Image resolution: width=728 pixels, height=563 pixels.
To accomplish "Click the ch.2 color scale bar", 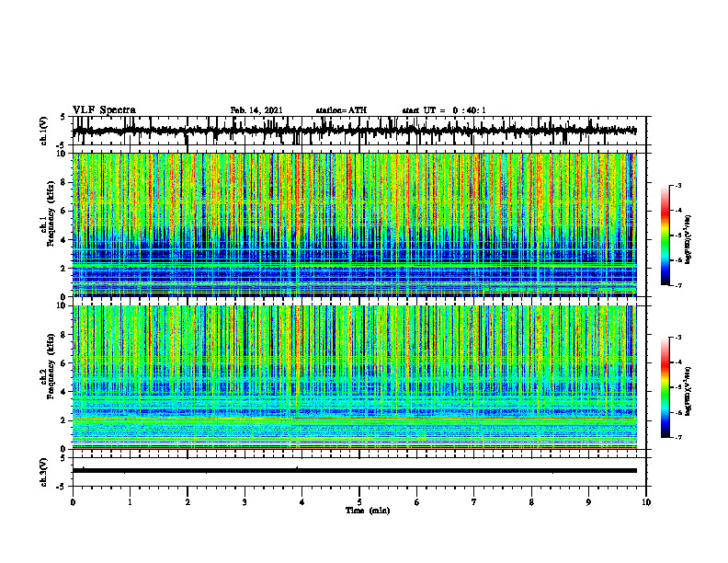I will click(x=665, y=387).
